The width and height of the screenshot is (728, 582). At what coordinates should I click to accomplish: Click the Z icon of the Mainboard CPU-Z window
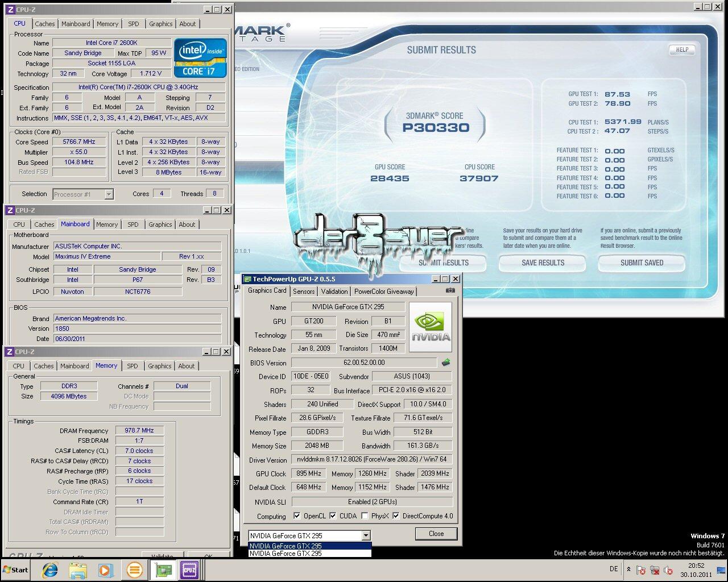click(x=9, y=210)
